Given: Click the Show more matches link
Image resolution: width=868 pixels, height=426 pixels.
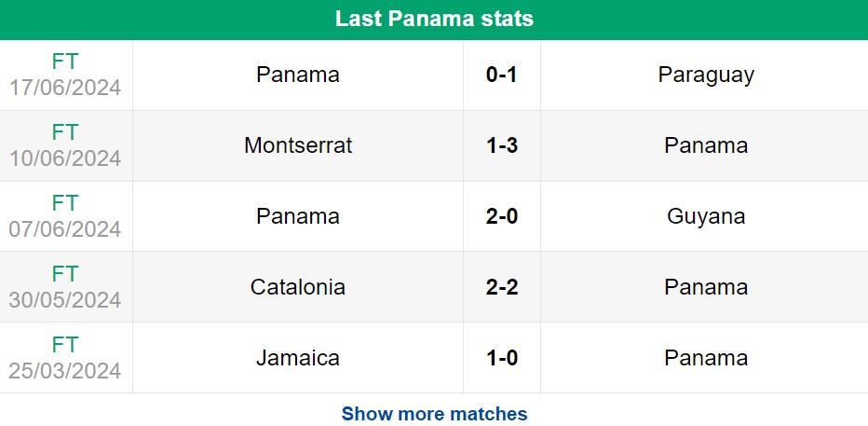Looking at the screenshot, I should [434, 414].
